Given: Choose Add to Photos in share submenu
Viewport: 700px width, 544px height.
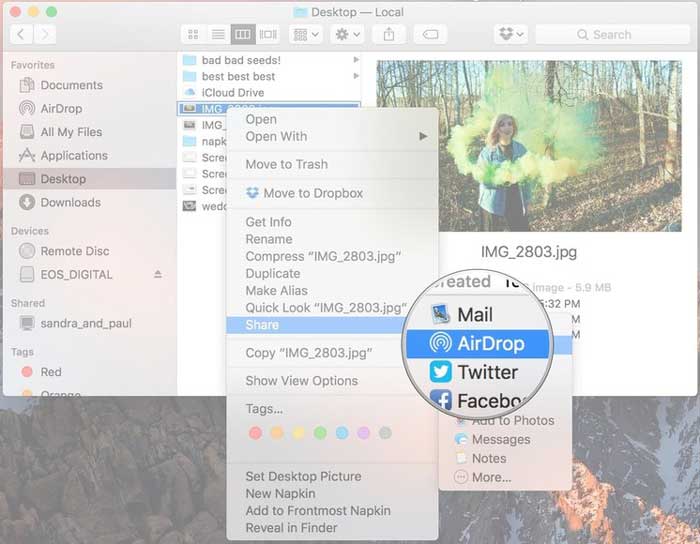Looking at the screenshot, I should pos(505,421).
